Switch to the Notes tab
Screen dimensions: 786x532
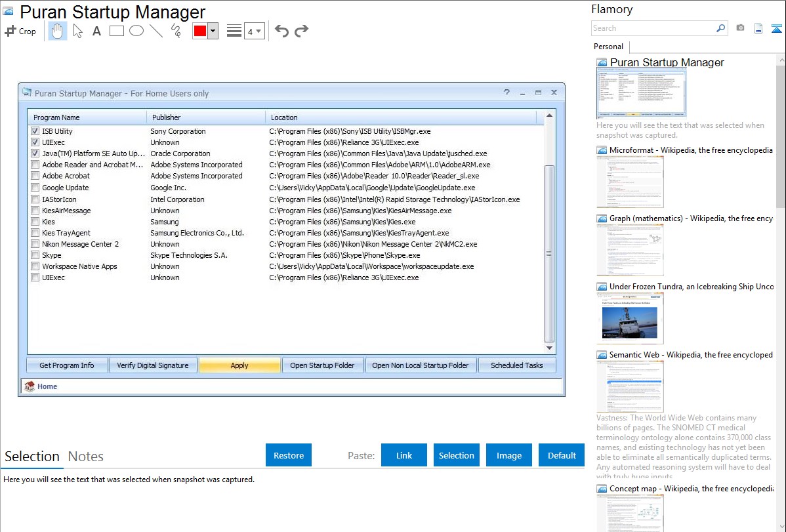tap(86, 457)
